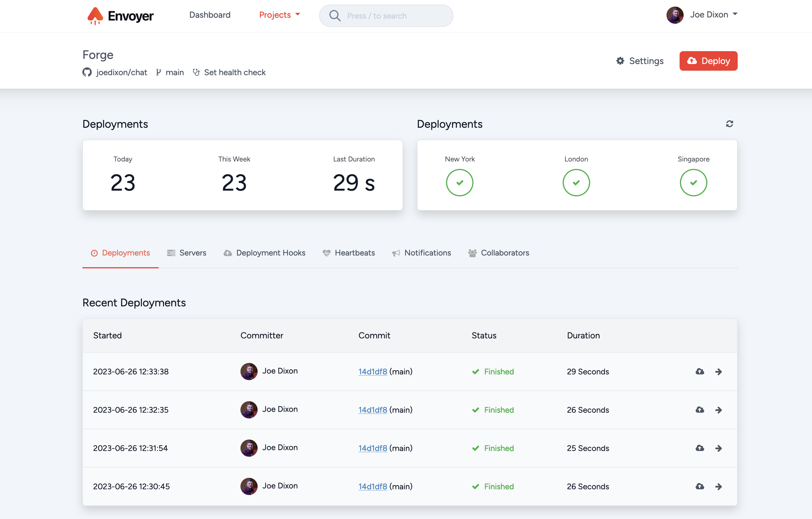
Task: Switch to the Servers tab
Action: click(186, 253)
